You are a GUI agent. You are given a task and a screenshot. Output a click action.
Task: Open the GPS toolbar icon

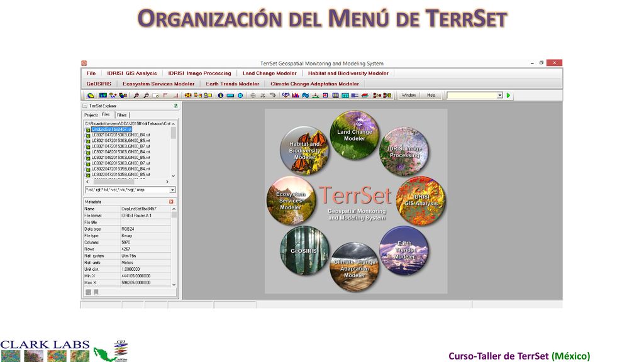[286, 96]
